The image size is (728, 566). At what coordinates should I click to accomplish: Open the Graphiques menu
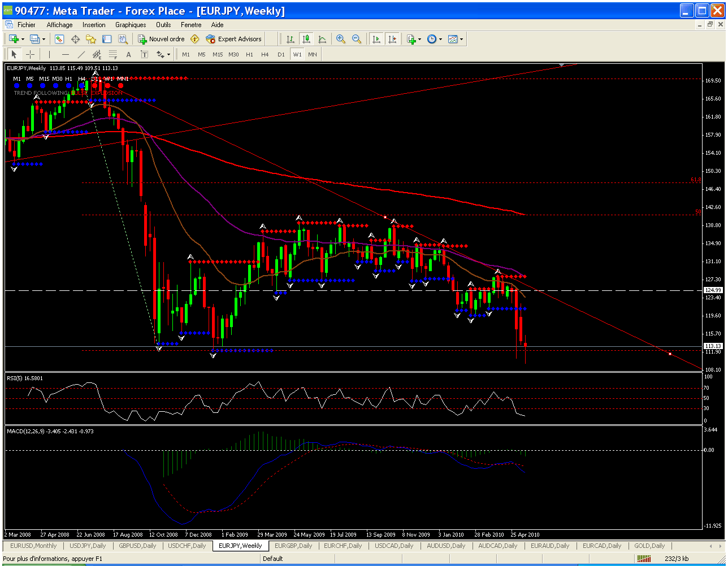click(x=131, y=25)
